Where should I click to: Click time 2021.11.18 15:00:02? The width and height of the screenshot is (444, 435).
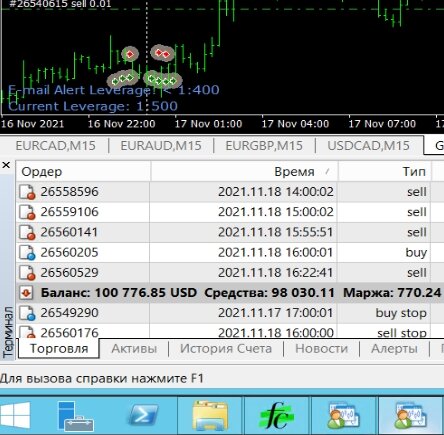(x=276, y=212)
